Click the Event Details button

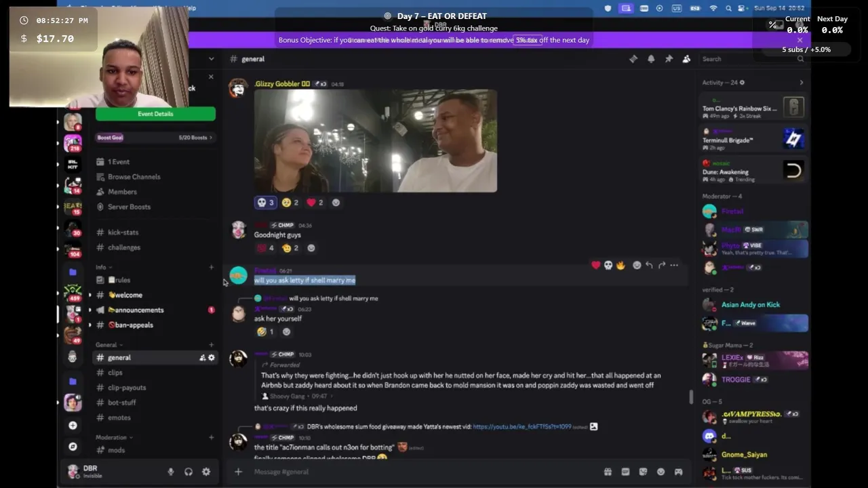(155, 114)
